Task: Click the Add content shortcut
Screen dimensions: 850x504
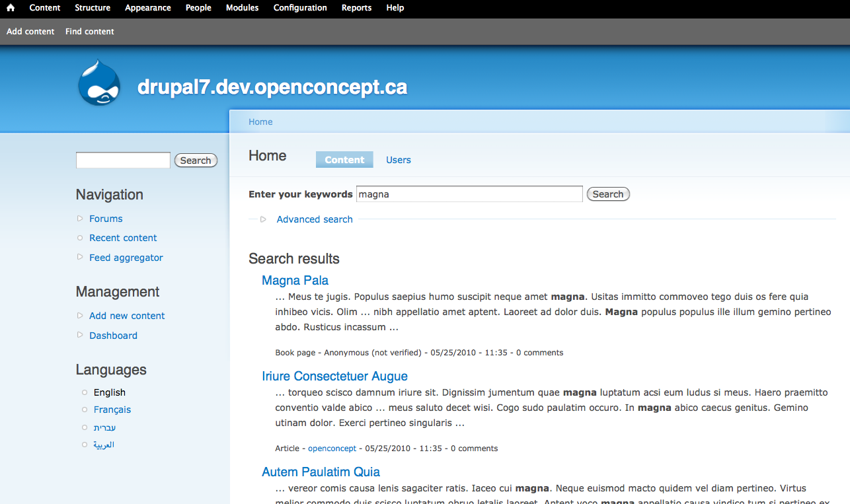Action: tap(30, 32)
